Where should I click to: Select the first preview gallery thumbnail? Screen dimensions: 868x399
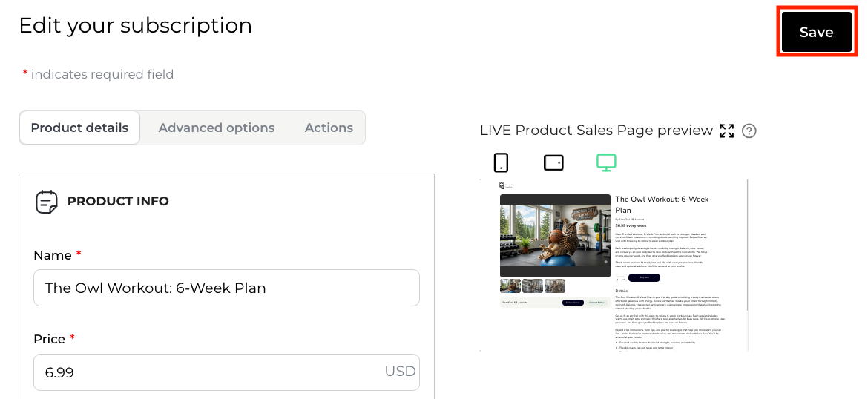tap(510, 286)
